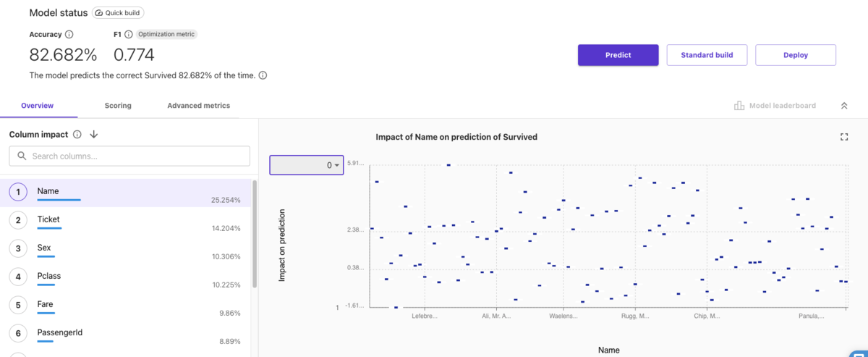
Task: Select the Overview tab
Action: pos(38,106)
